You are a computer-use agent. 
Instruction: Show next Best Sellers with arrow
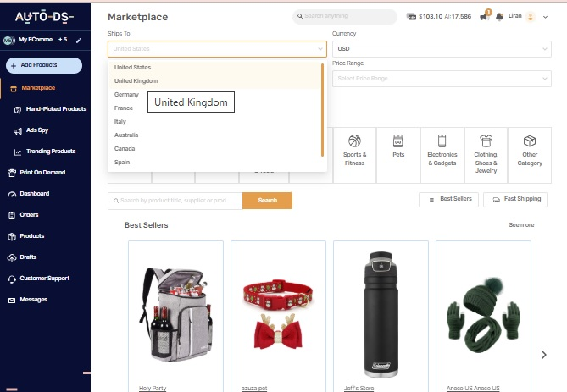point(543,355)
